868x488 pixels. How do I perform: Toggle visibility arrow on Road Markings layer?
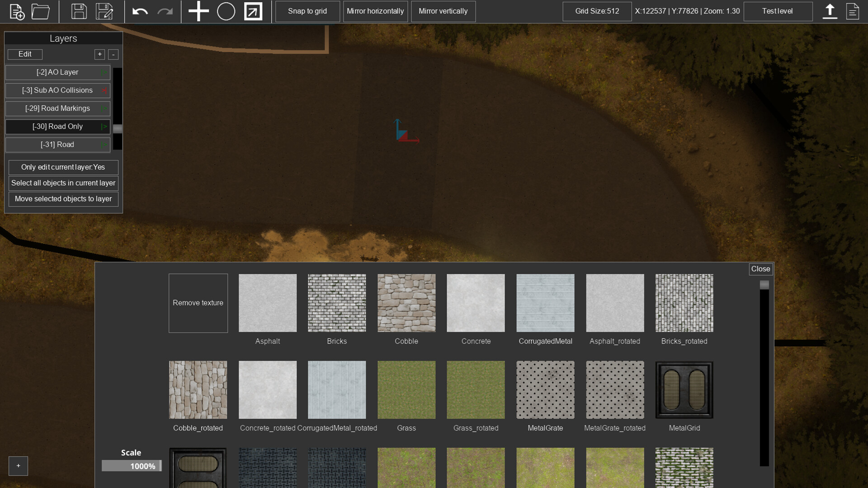[105, 108]
